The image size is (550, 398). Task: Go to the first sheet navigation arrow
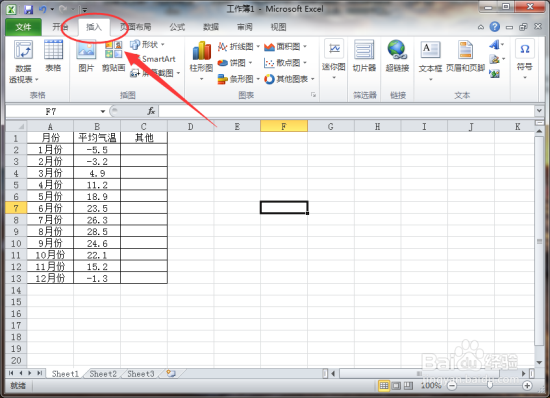(11, 373)
